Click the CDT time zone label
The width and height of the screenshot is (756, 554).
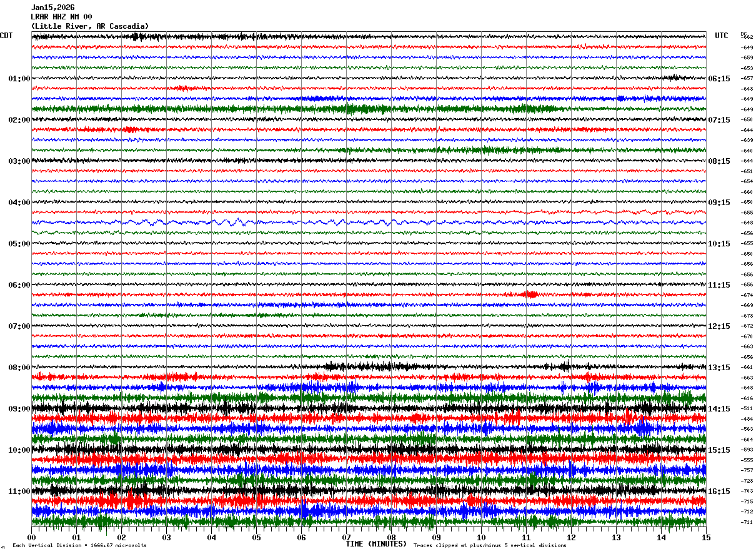(6, 36)
